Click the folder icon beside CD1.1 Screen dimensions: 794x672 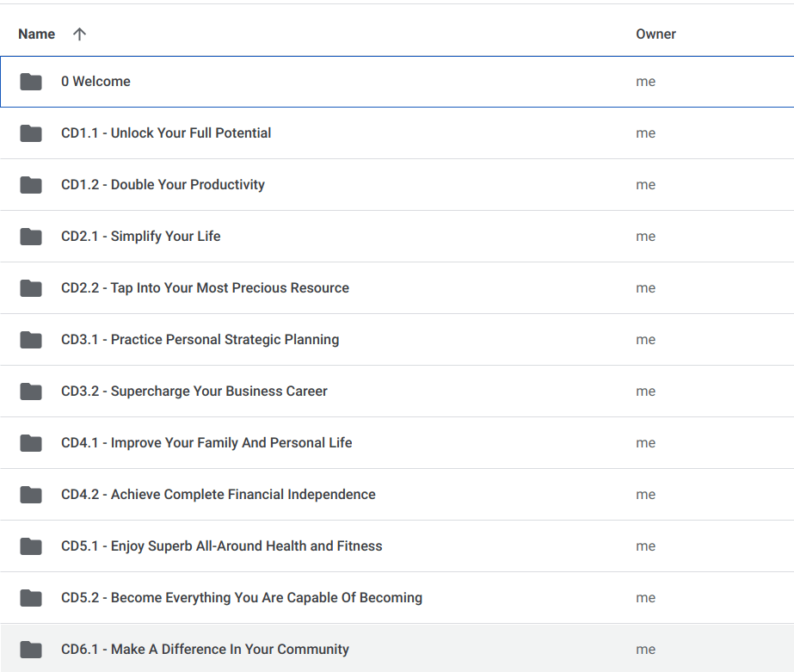click(x=31, y=133)
